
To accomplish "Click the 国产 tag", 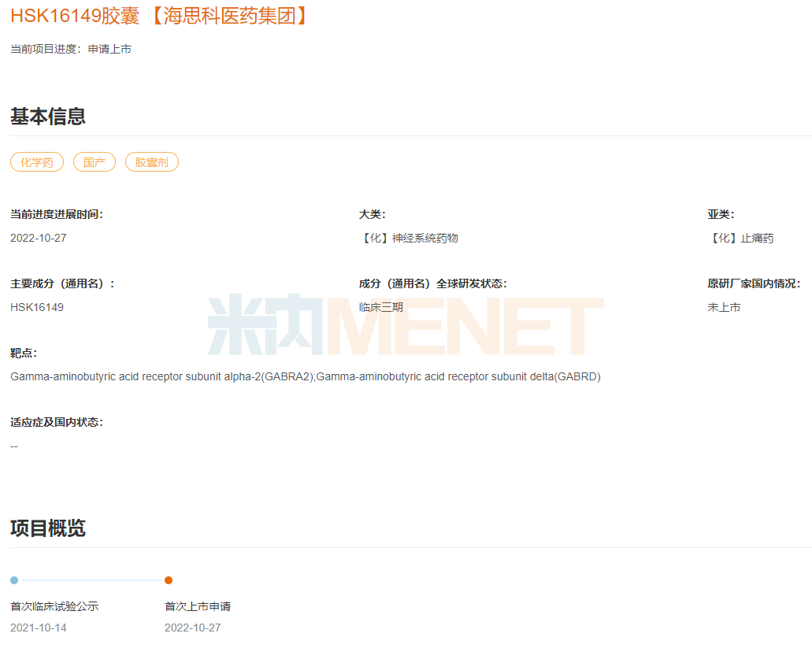I will tap(95, 162).
